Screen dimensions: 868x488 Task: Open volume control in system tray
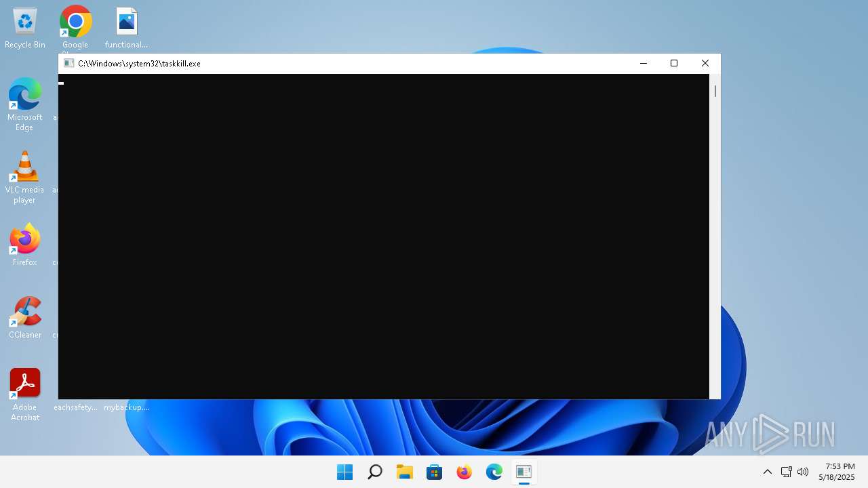coord(803,472)
